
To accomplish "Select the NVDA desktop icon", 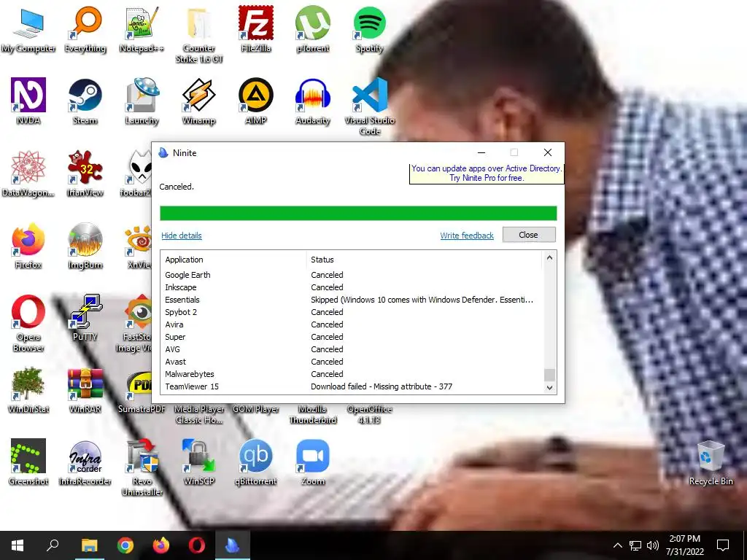I will point(28,101).
